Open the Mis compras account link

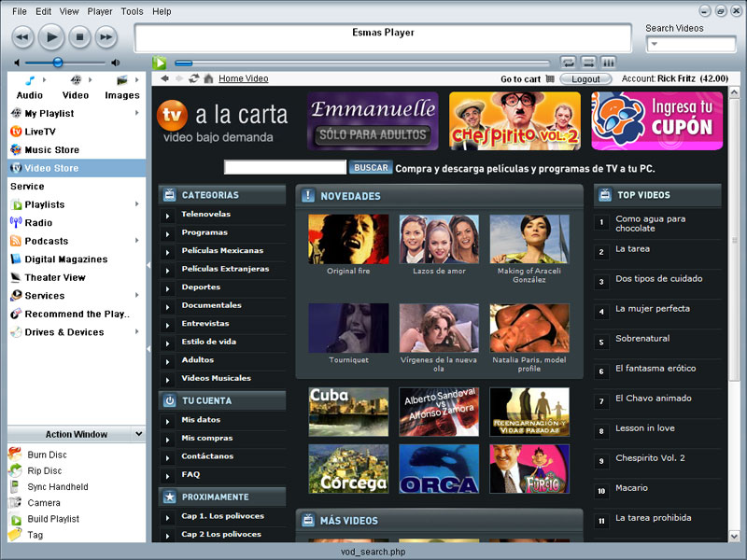206,438
